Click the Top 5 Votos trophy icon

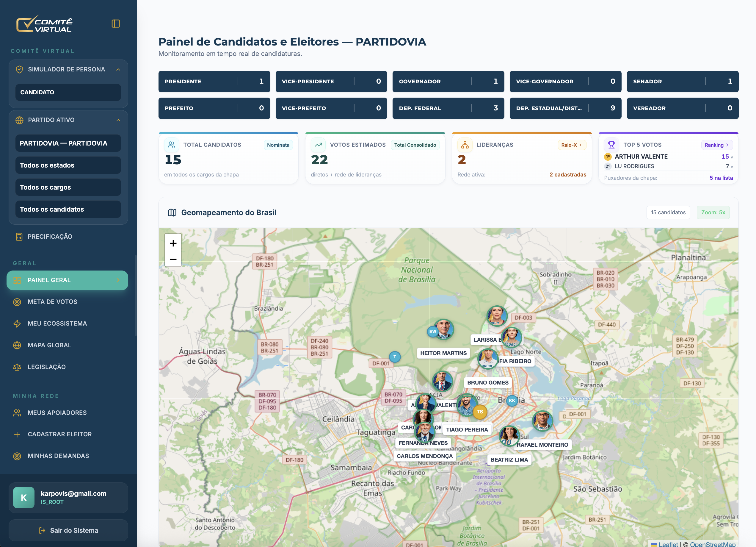[611, 145]
